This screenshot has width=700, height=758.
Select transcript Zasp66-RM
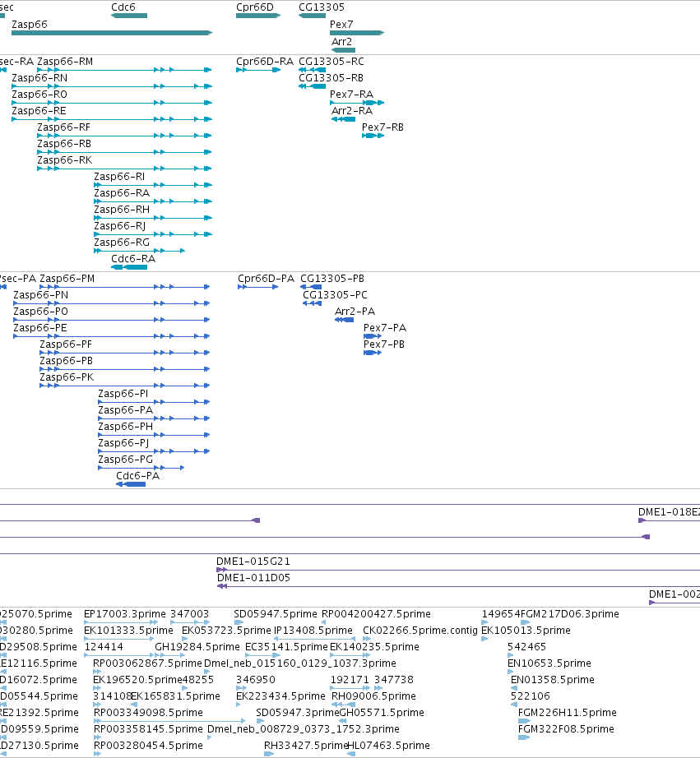[x=124, y=70]
